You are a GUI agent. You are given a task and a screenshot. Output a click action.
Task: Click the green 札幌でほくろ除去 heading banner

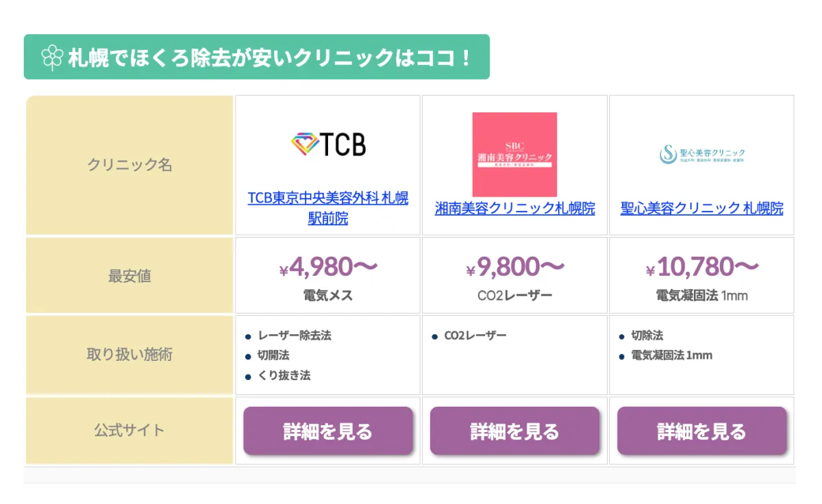[x=257, y=57]
